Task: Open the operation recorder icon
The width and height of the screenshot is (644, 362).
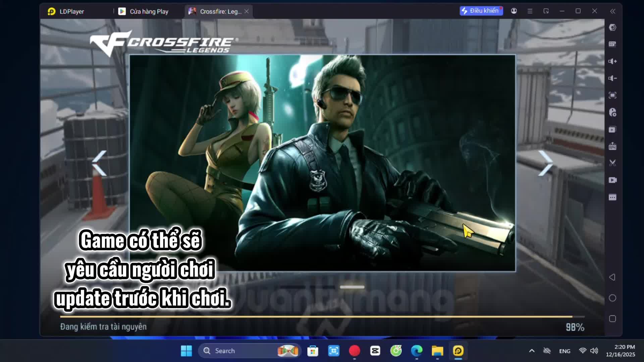Action: (x=612, y=112)
